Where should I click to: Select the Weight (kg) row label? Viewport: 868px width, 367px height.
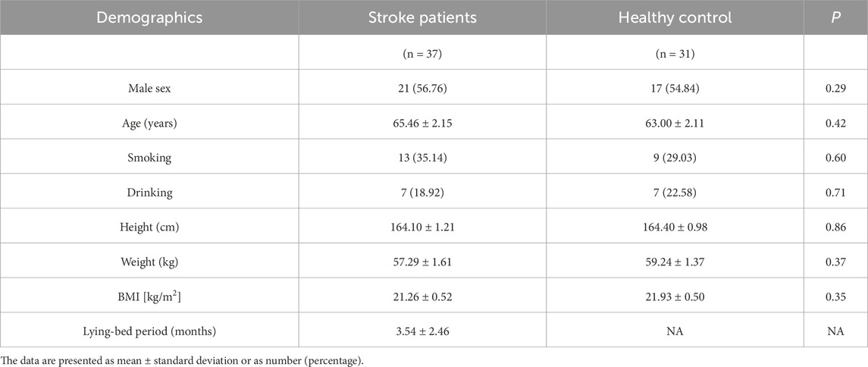(x=149, y=262)
